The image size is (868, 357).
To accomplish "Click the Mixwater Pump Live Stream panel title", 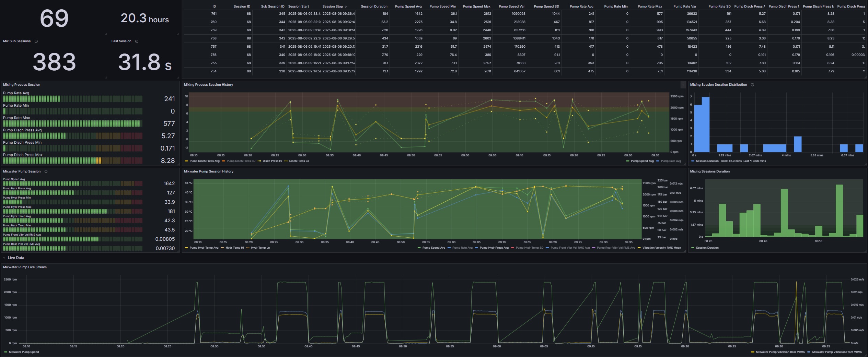I will coord(25,267).
